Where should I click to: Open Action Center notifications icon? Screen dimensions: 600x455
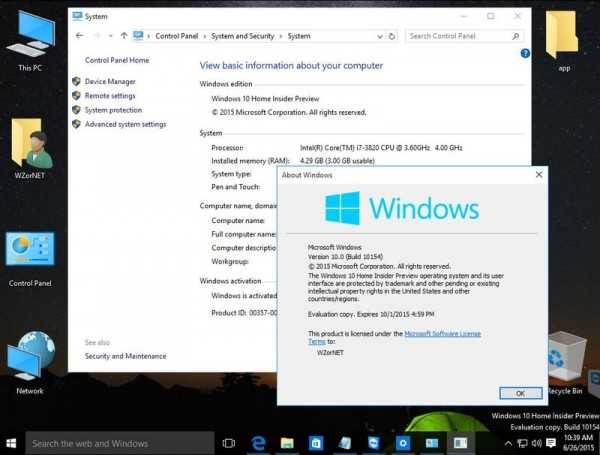[551, 443]
